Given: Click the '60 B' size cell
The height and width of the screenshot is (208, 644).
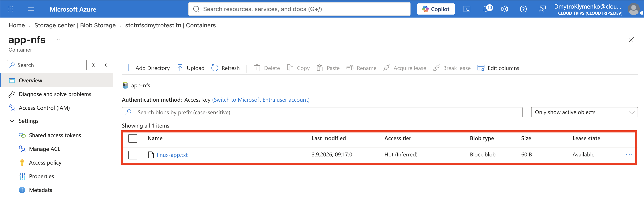Looking at the screenshot, I should click(526, 155).
